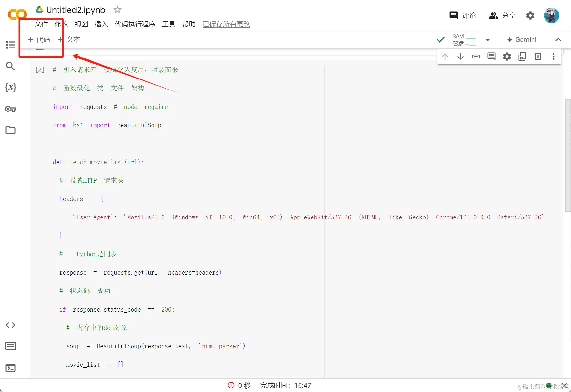
Task: Close the bottom status bar with X
Action: tap(564, 385)
